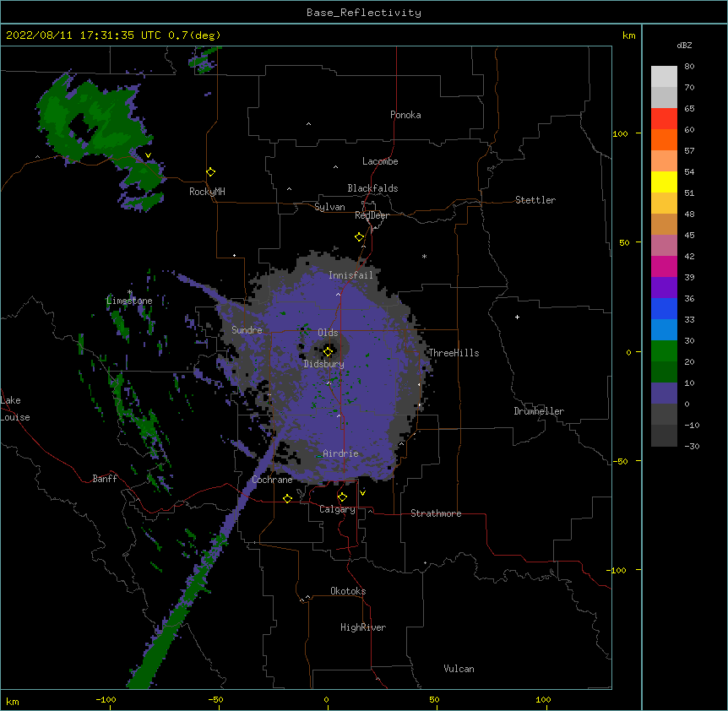728x711 pixels.
Task: Click the RedDeer city label
Action: click(x=372, y=215)
